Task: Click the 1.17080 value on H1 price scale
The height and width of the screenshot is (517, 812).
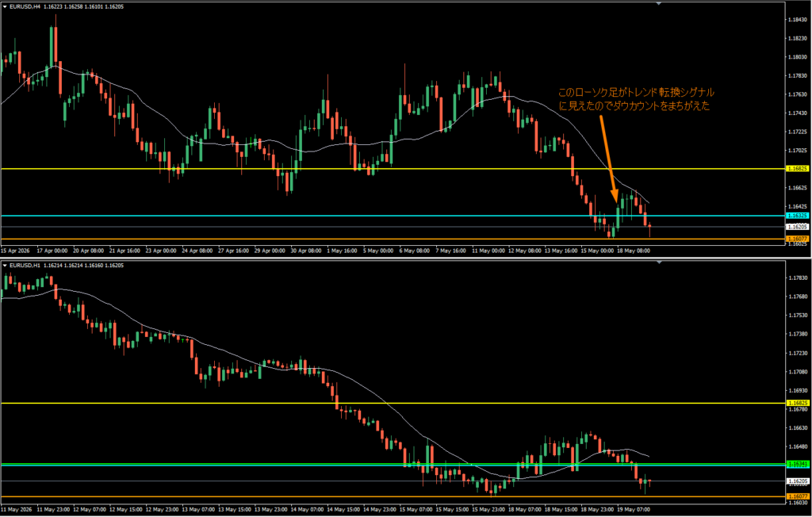Action: (796, 371)
